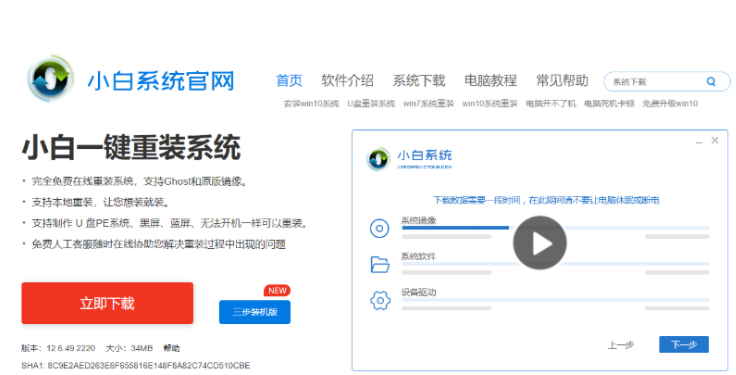This screenshot has width=736, height=375.
Task: Open the 电脑教程 menu item
Action: (x=491, y=81)
